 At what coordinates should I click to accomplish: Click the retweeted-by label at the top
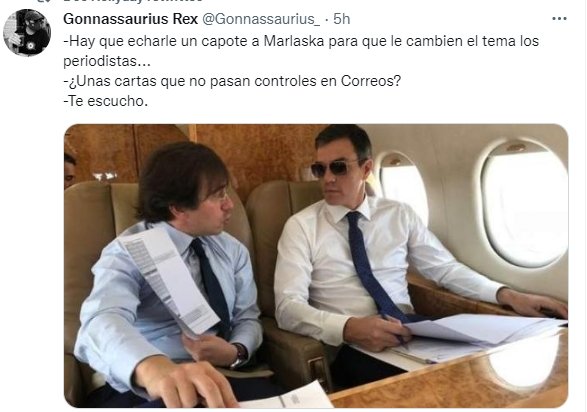pyautogui.click(x=133, y=1)
